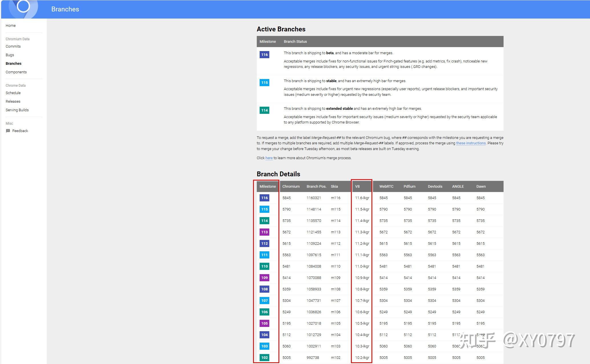The height and width of the screenshot is (364, 590).
Task: Click the milestone 109 badge in Branch Details
Action: click(264, 278)
